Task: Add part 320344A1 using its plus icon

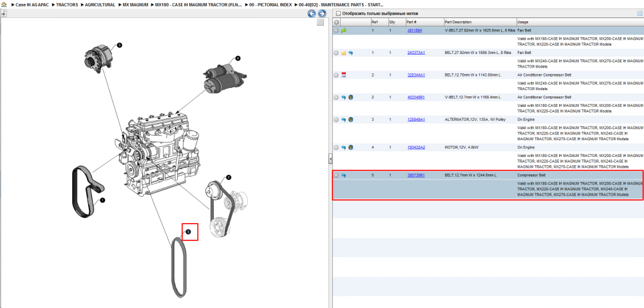Action: pyautogui.click(x=336, y=75)
